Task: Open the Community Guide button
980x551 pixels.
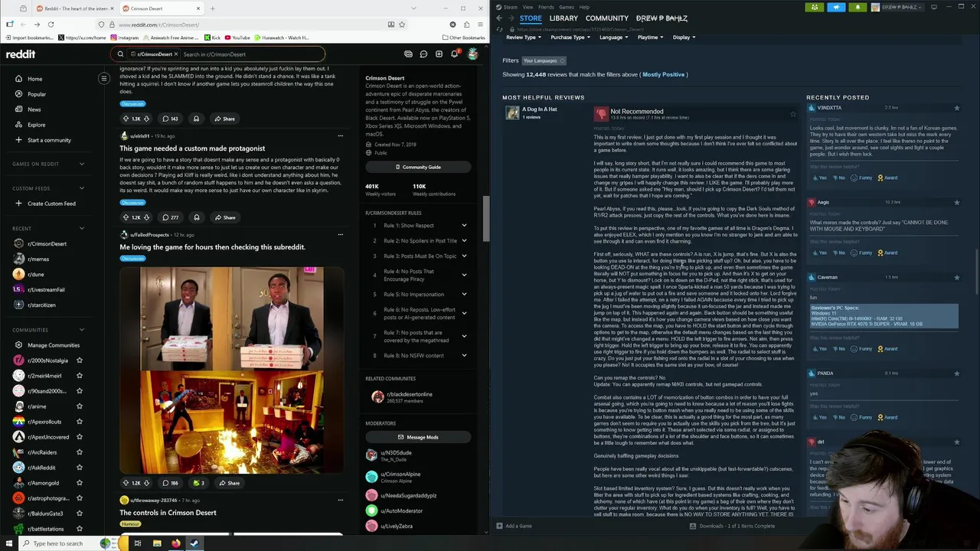Action: pyautogui.click(x=418, y=167)
